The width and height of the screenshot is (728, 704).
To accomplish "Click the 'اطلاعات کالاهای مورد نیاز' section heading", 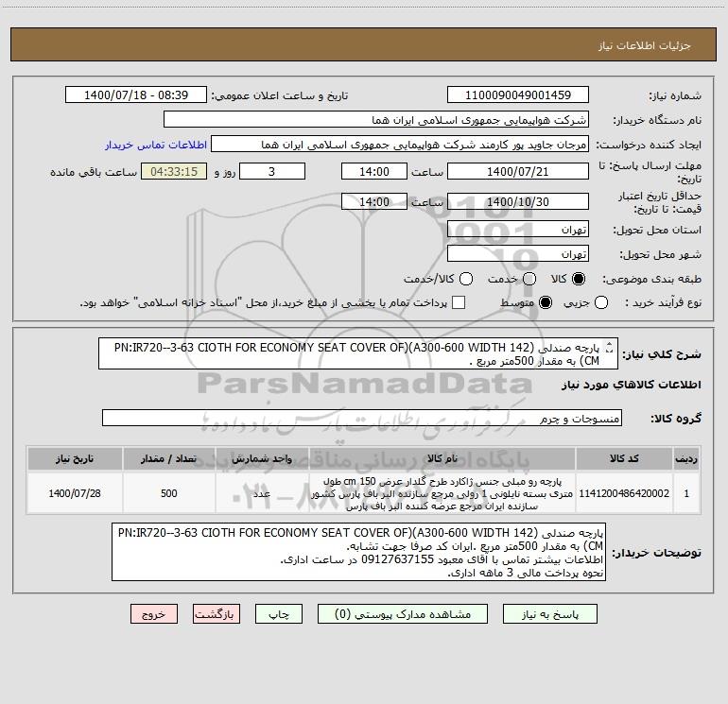I will pos(631,385).
